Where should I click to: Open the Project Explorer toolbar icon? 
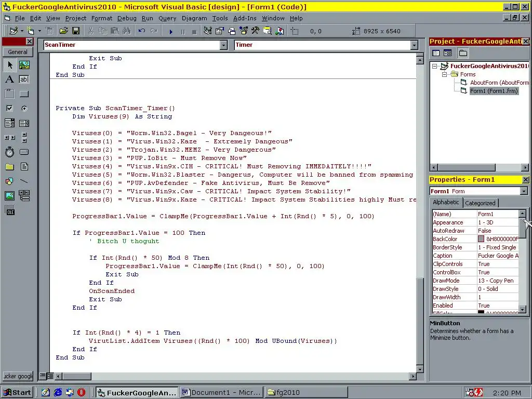(x=208, y=31)
